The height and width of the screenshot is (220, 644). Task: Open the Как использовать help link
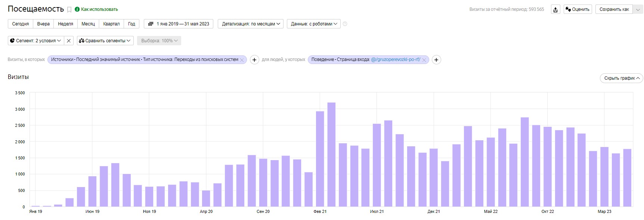pyautogui.click(x=99, y=9)
